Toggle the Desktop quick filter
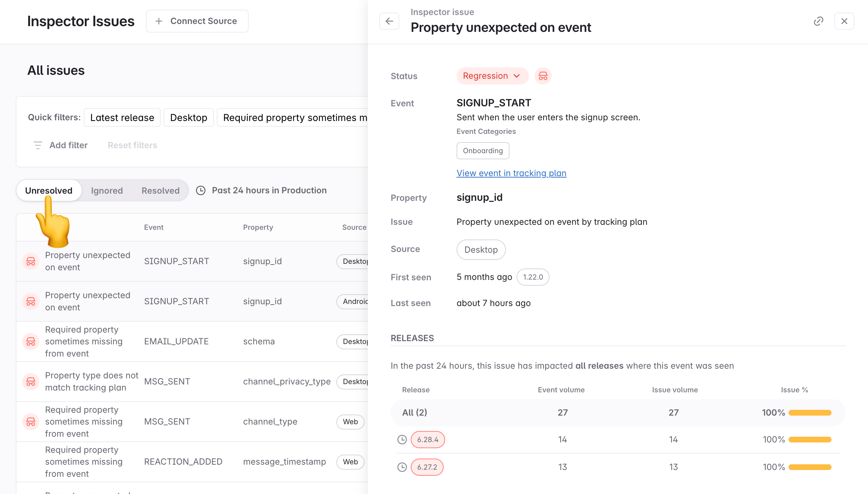Viewport: 868px width, 494px height. [x=189, y=118]
